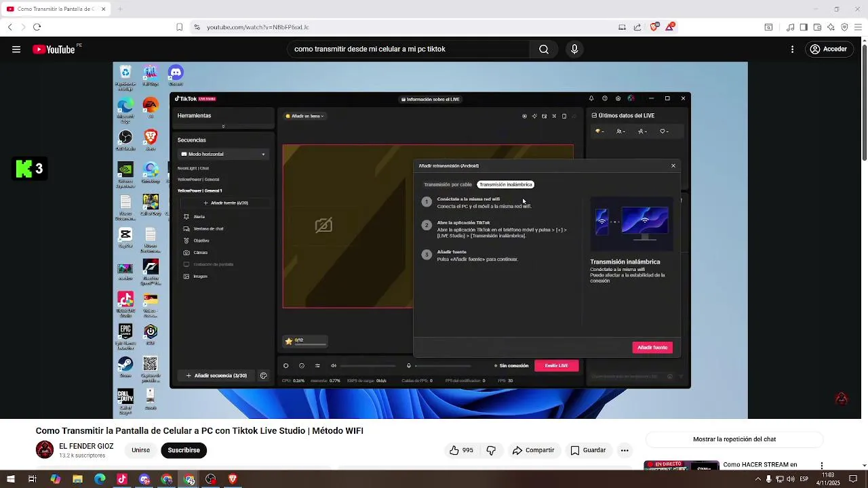Select the Imagen source
The width and height of the screenshot is (868, 488).
[200, 277]
